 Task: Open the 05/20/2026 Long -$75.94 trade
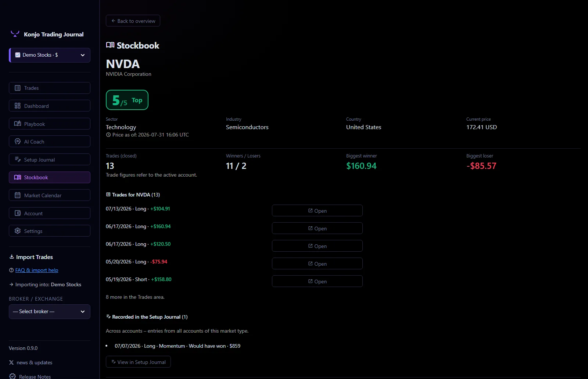click(x=317, y=263)
